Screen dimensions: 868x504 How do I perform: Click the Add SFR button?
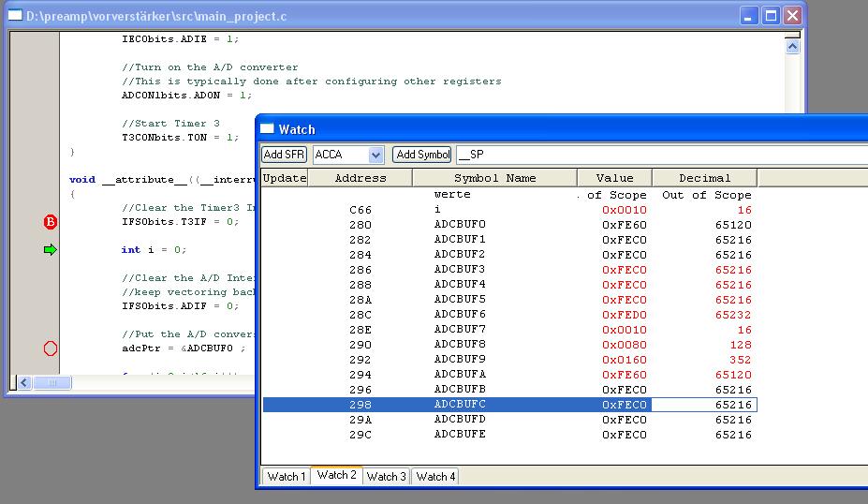pyautogui.click(x=284, y=155)
